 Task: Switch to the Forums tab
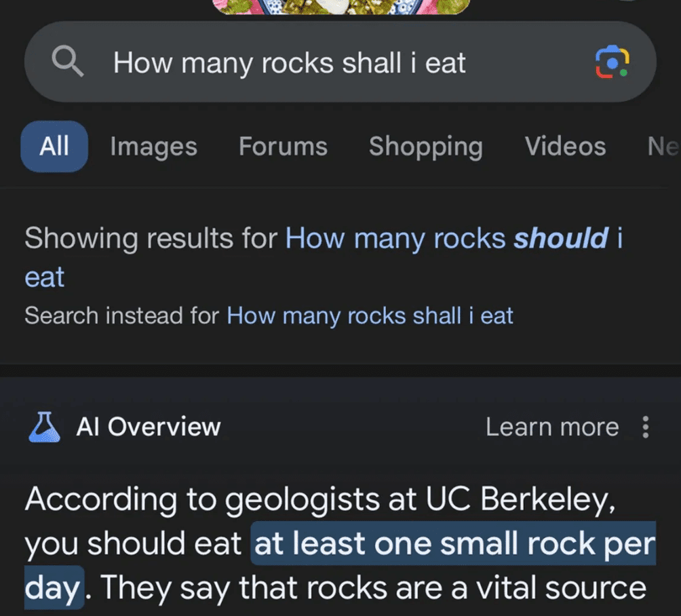pos(283,147)
